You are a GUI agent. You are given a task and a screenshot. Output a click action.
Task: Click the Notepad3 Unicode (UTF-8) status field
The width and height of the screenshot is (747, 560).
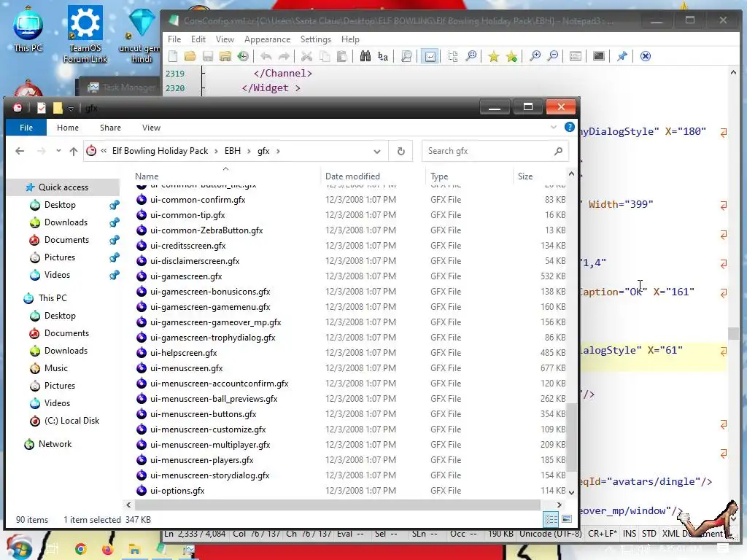pos(550,534)
